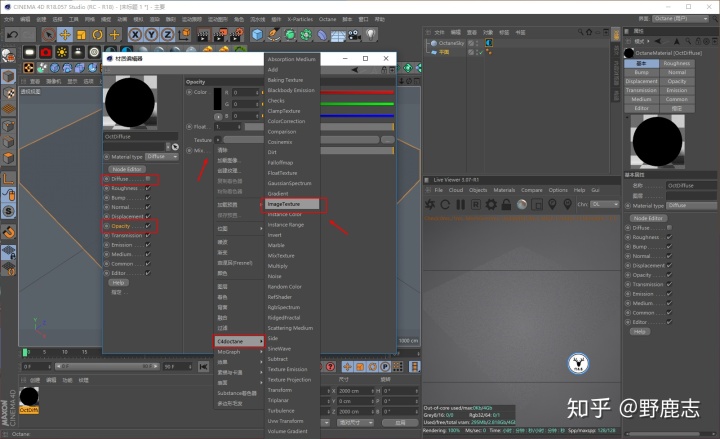This screenshot has height=439, width=720.
Task: Select OctDiffuse material thumbnail in manager
Action: point(28,397)
